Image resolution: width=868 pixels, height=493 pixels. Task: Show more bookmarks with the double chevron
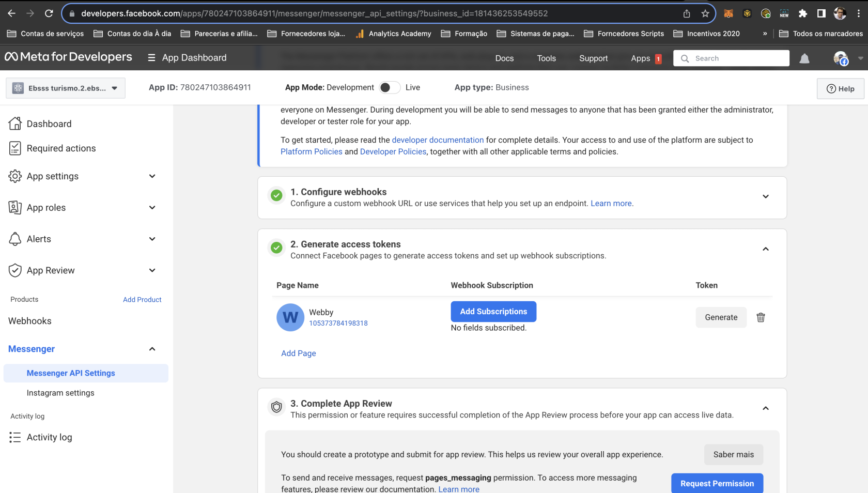765,34
